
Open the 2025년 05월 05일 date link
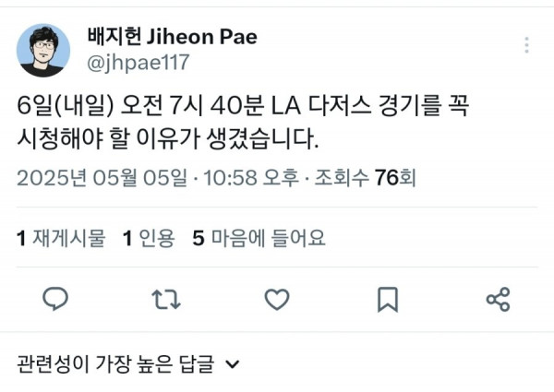(102, 177)
